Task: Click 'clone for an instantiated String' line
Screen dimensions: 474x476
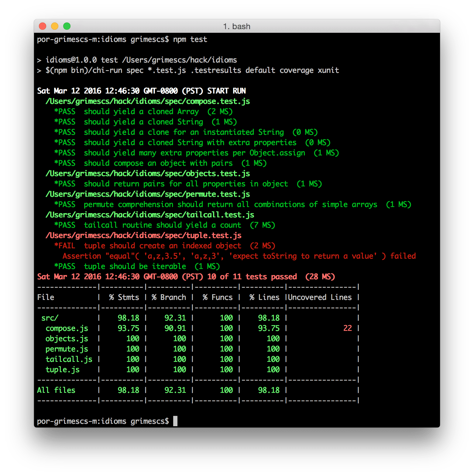Action: point(186,132)
